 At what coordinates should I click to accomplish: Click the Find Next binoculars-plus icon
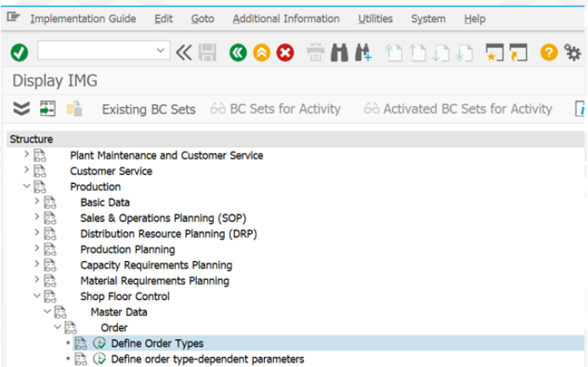362,53
